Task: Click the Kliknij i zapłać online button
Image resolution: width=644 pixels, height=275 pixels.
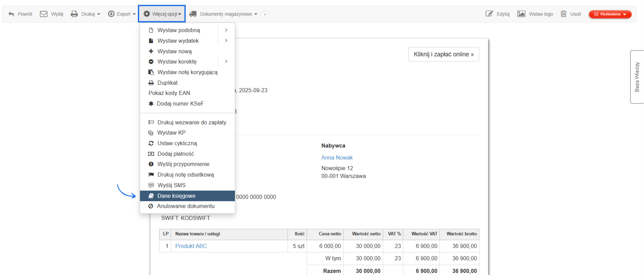Action: point(443,54)
